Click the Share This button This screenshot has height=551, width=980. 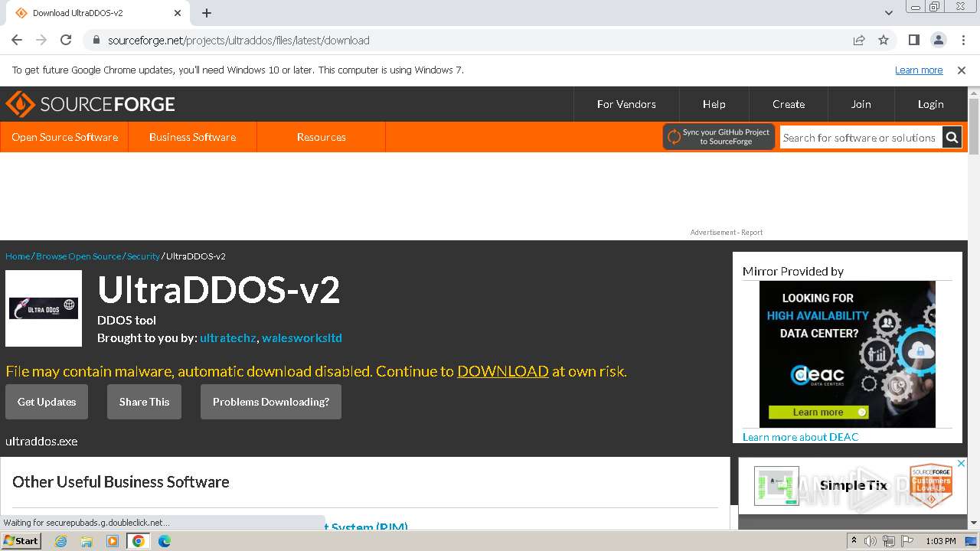tap(144, 402)
